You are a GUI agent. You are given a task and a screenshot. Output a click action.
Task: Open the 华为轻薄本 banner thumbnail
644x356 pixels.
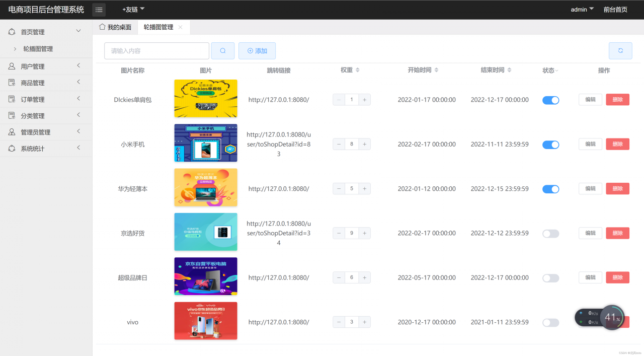206,187
